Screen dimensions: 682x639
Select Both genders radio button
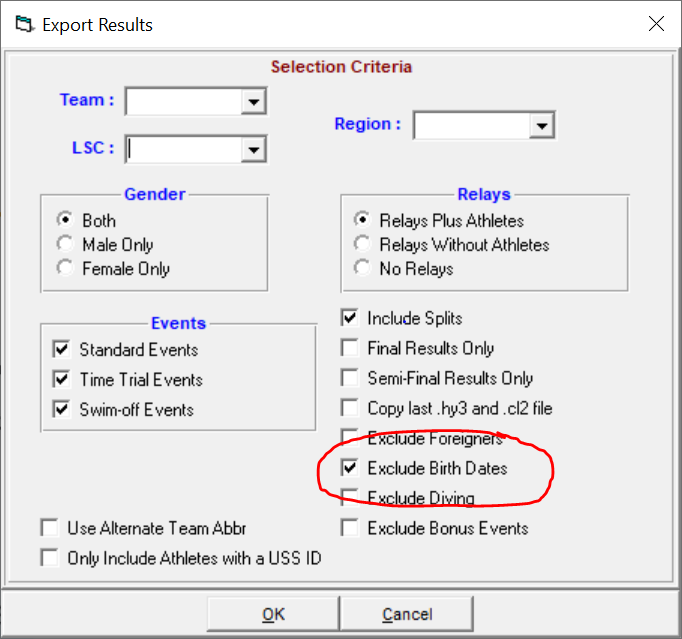click(65, 220)
